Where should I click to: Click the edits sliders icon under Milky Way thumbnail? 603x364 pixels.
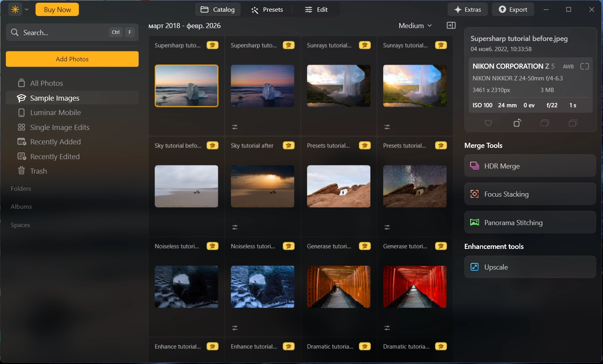point(387,227)
